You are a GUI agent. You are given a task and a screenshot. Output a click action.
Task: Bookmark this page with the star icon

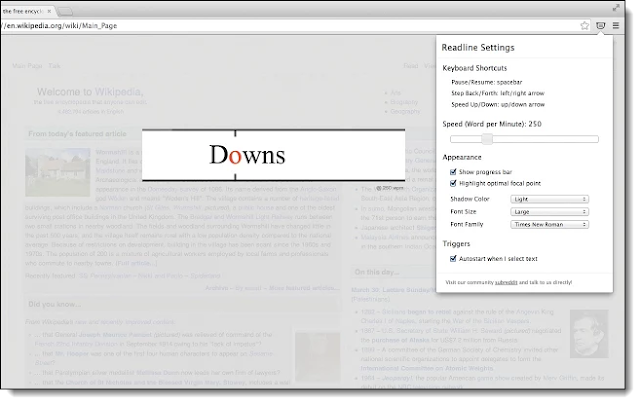584,26
